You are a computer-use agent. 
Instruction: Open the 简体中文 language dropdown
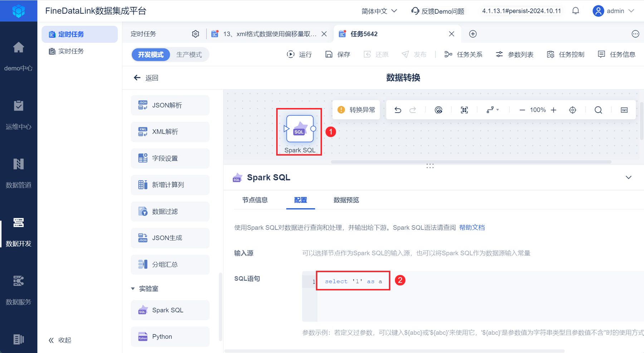[x=379, y=11]
